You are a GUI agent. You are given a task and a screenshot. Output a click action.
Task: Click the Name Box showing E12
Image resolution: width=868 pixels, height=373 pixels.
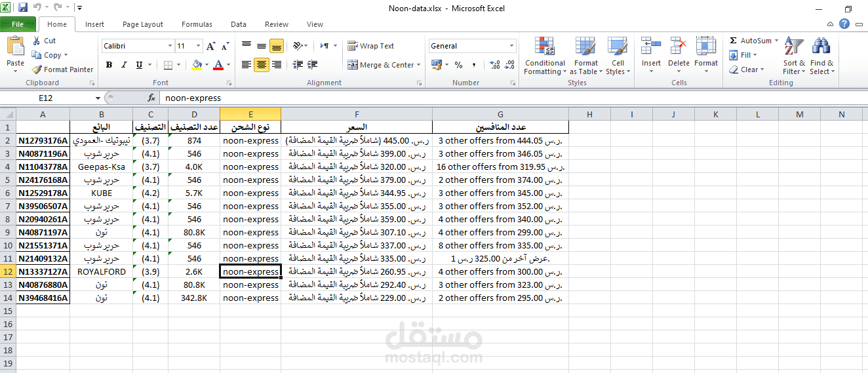click(x=46, y=98)
